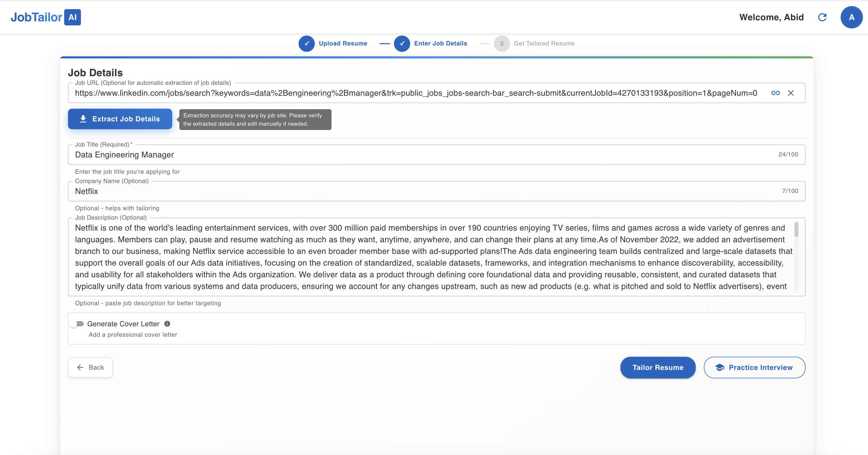Go to Upload Resume step label
This screenshot has height=455, width=868.
[343, 43]
